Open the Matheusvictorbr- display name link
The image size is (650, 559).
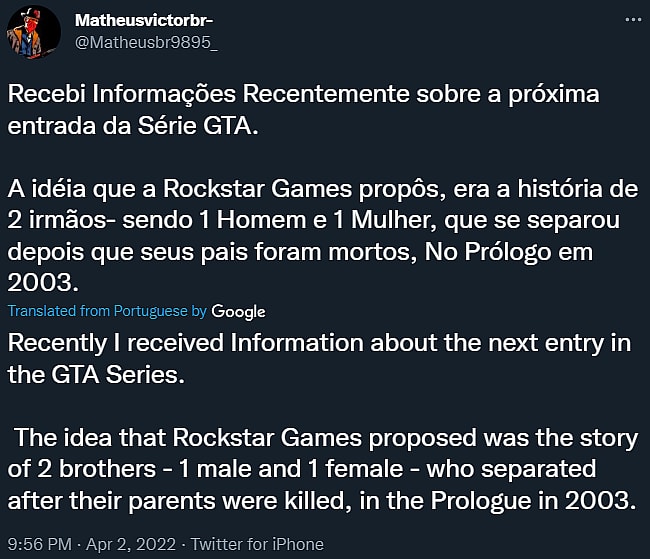pyautogui.click(x=145, y=20)
